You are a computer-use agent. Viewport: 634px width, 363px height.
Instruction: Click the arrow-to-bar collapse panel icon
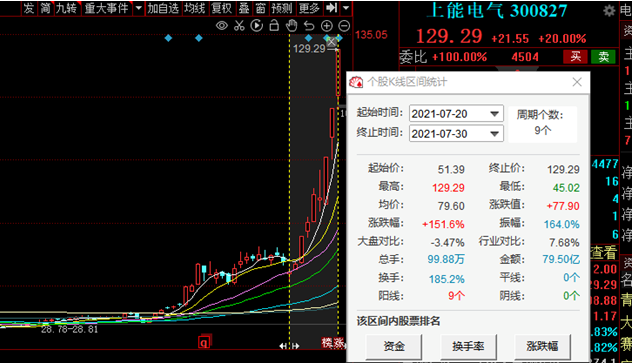point(332,8)
